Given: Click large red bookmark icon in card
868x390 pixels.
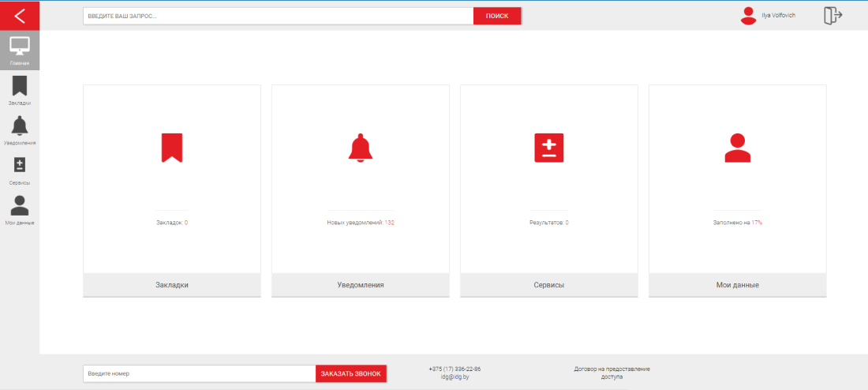Looking at the screenshot, I should [x=172, y=148].
